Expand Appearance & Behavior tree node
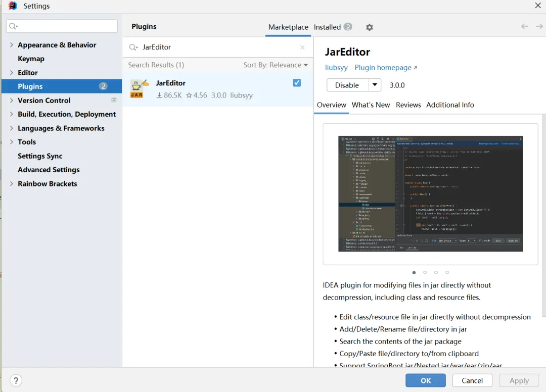This screenshot has width=546, height=392. pyautogui.click(x=12, y=45)
